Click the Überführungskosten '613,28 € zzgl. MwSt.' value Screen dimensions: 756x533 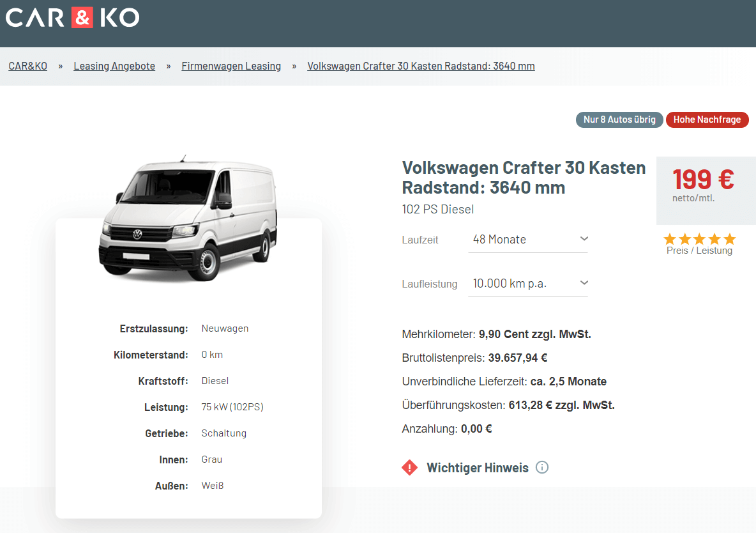pyautogui.click(x=562, y=405)
